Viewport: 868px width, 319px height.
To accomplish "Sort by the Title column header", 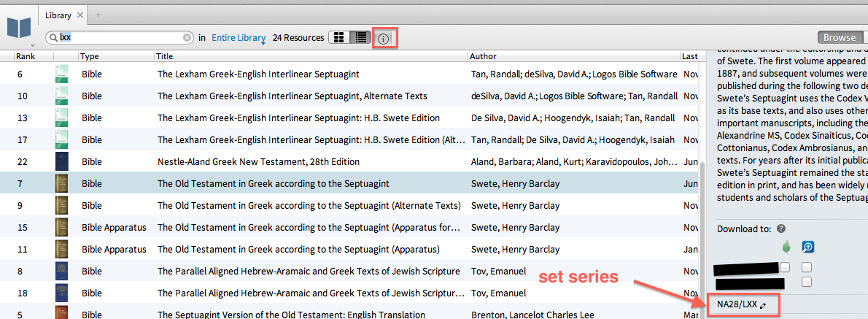I will [164, 56].
